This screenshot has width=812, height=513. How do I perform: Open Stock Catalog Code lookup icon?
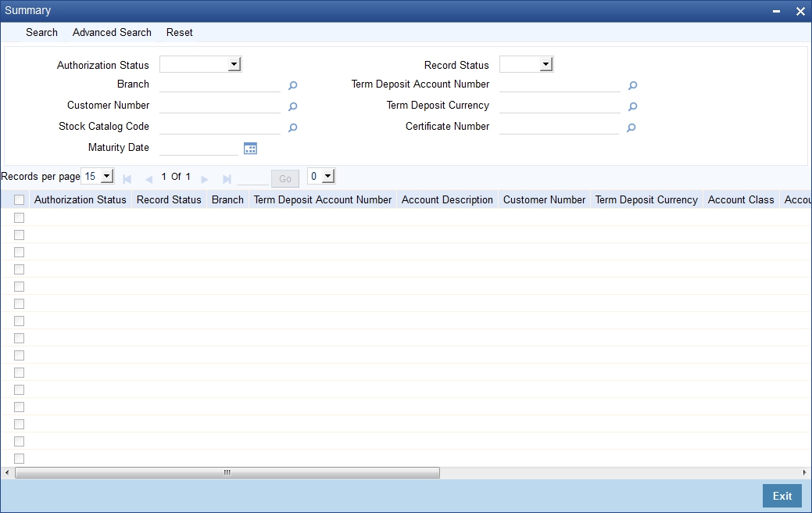coord(292,128)
